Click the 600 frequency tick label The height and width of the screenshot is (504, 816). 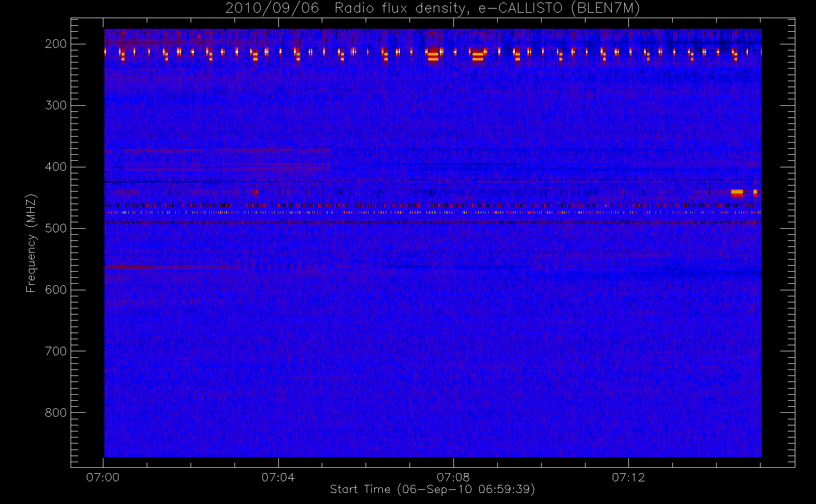[56, 290]
